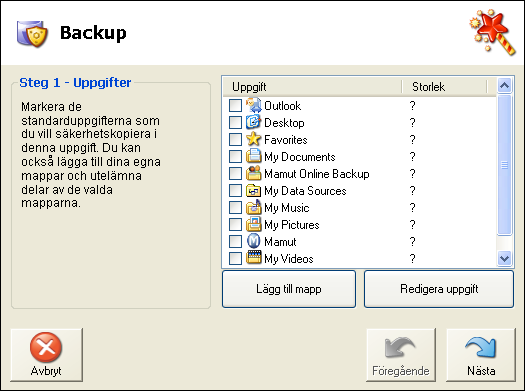Sort by the Uppgift column header

point(312,87)
